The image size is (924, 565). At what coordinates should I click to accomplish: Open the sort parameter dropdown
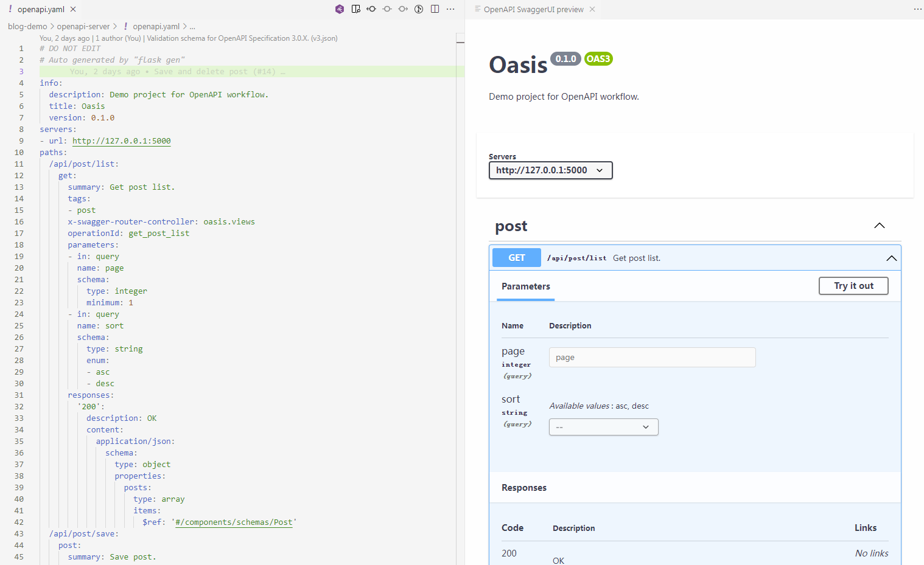603,427
